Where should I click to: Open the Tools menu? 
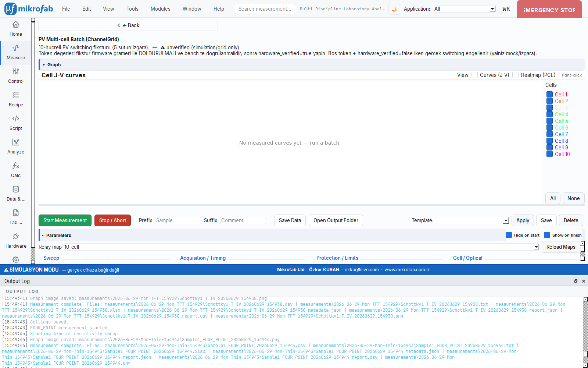point(133,9)
